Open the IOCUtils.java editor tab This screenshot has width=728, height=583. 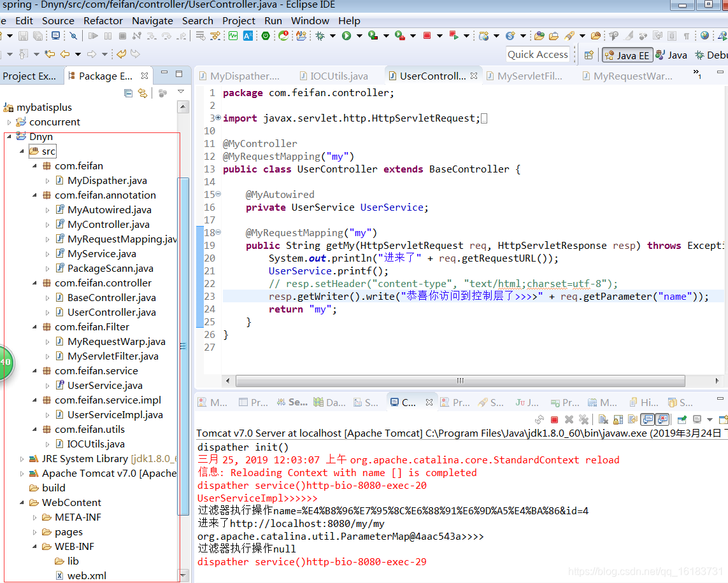pos(334,76)
